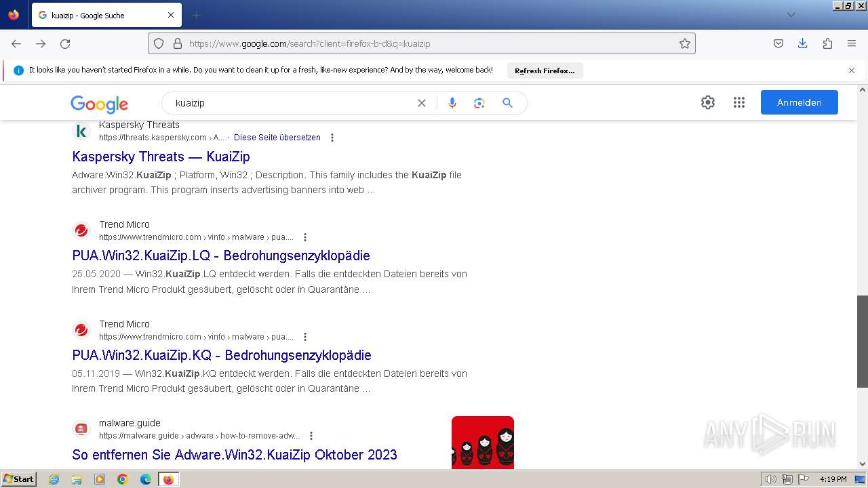
Task: Open PUA.Win32.KuaiZip.LQ result link
Action: [x=221, y=256]
